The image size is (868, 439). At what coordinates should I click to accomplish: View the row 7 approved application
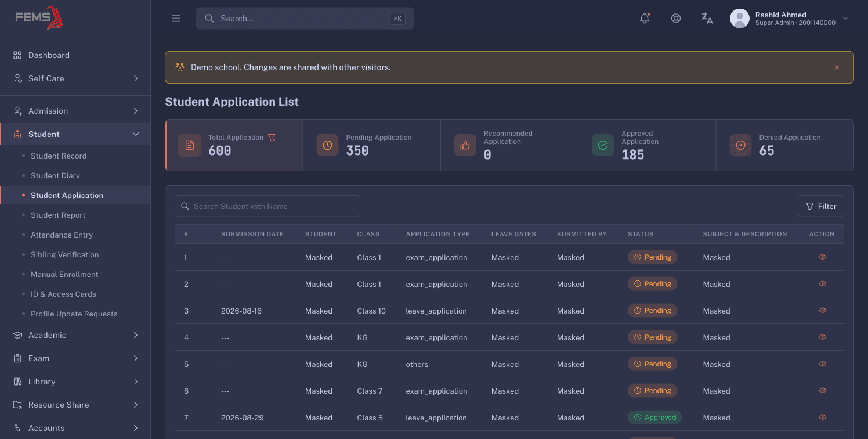pos(822,417)
